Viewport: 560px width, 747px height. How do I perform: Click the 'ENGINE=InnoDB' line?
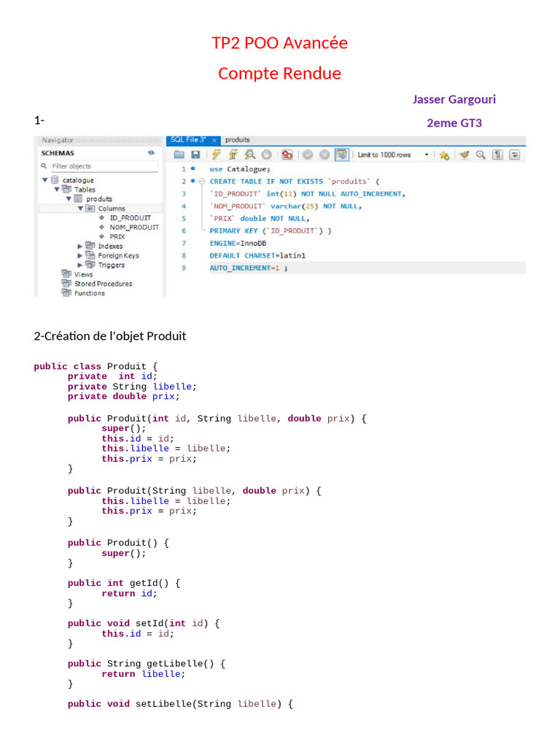point(238,243)
